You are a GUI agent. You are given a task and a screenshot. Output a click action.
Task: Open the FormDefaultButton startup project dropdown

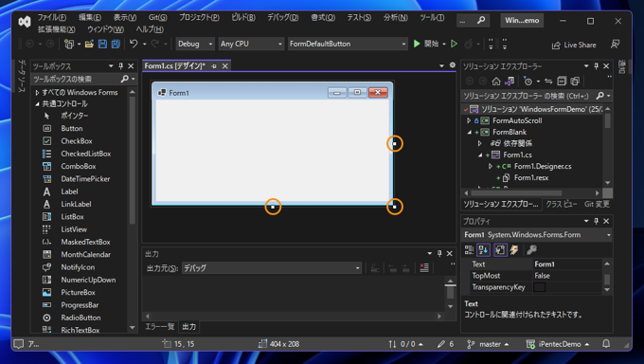pos(348,44)
